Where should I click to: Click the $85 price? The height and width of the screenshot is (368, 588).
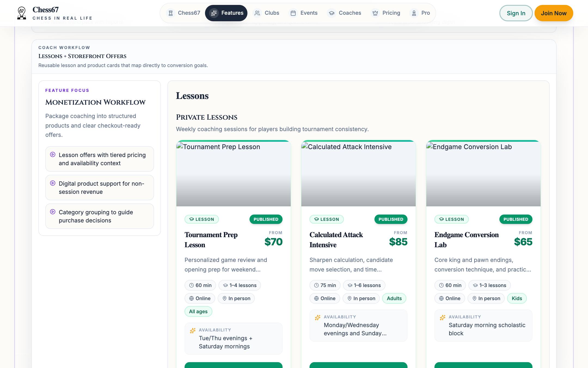click(398, 242)
